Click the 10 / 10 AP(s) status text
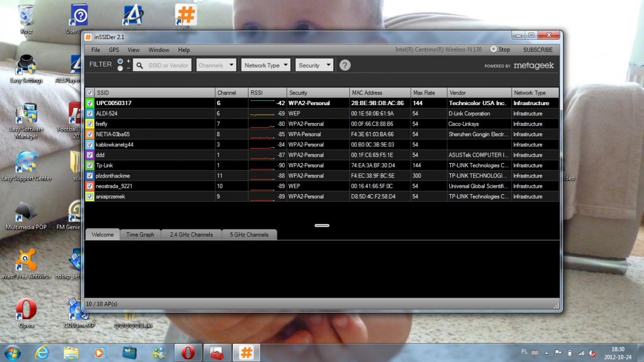 point(101,304)
